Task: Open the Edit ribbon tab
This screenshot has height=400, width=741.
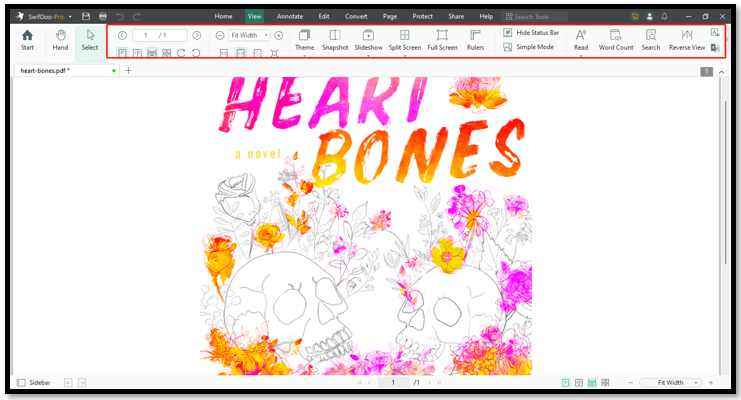Action: pyautogui.click(x=324, y=16)
